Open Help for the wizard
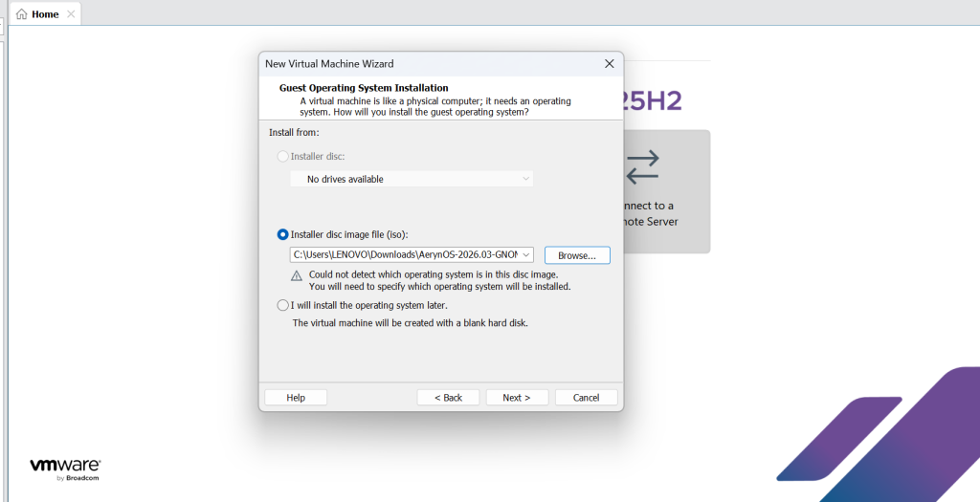This screenshot has height=502, width=980. pos(296,398)
